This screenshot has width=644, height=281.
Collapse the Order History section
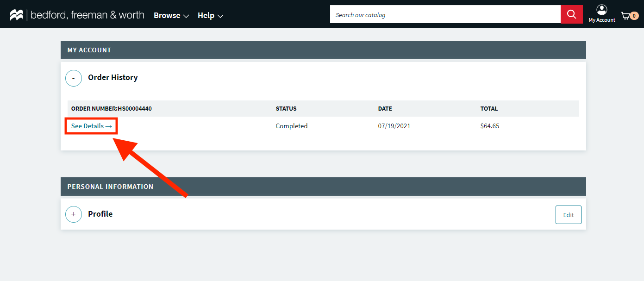coord(74,78)
